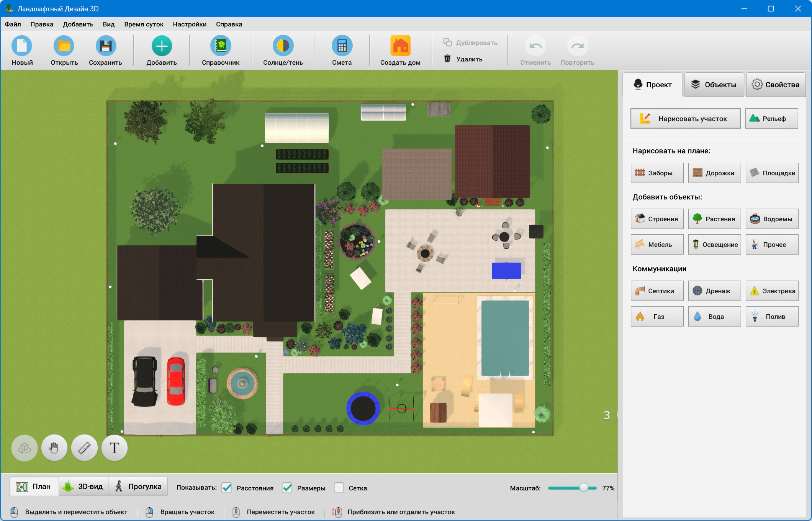Click the green Добавить plus icon
This screenshot has height=521, width=812.
[162, 46]
